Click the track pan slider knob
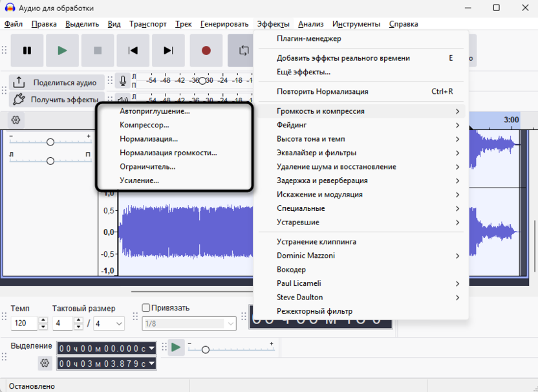Image resolution: width=538 pixels, height=392 pixels. [50, 160]
